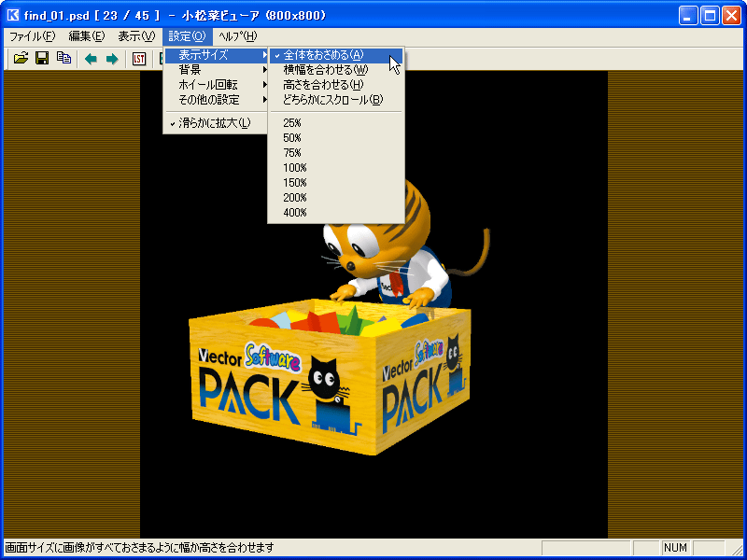Click the application icon in title bar
Screen dimensions: 747x560
click(x=13, y=15)
